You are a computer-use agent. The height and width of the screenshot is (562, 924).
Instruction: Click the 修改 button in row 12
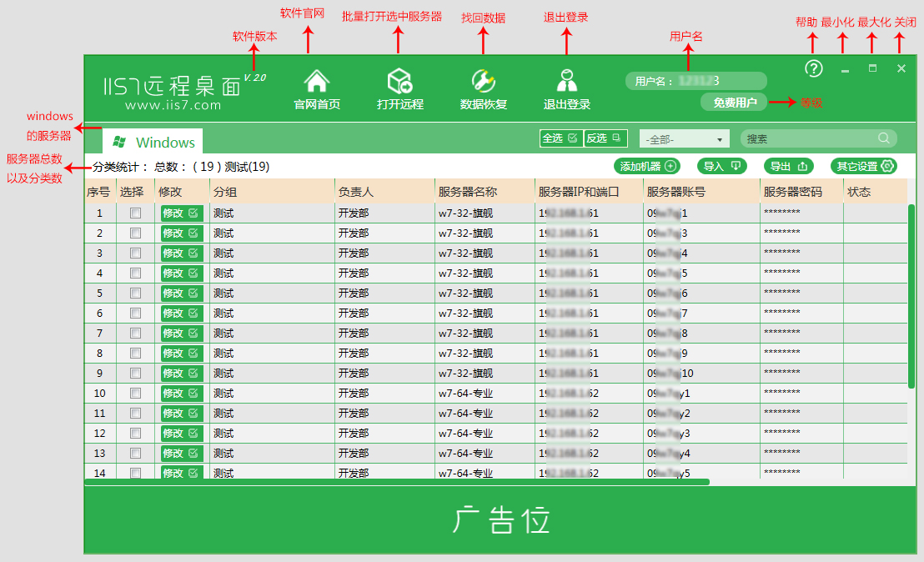(x=182, y=434)
